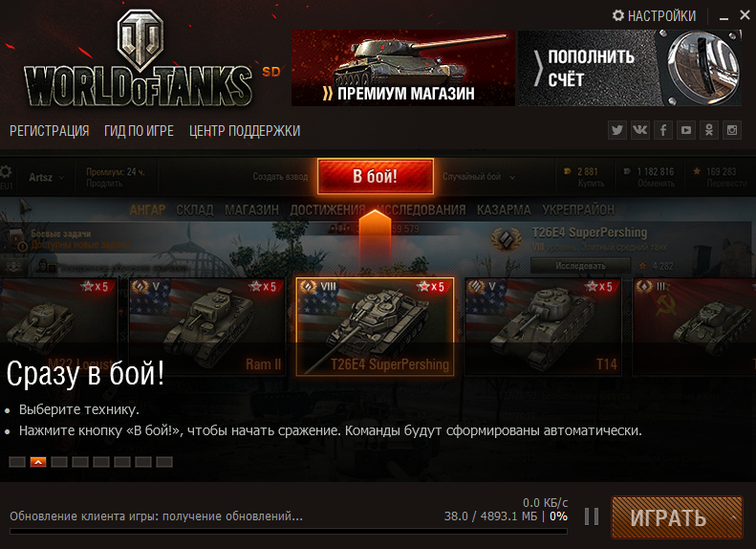Expand the arrow on the ИГРАТЬ button
Image resolution: width=756 pixels, height=549 pixels.
[733, 517]
